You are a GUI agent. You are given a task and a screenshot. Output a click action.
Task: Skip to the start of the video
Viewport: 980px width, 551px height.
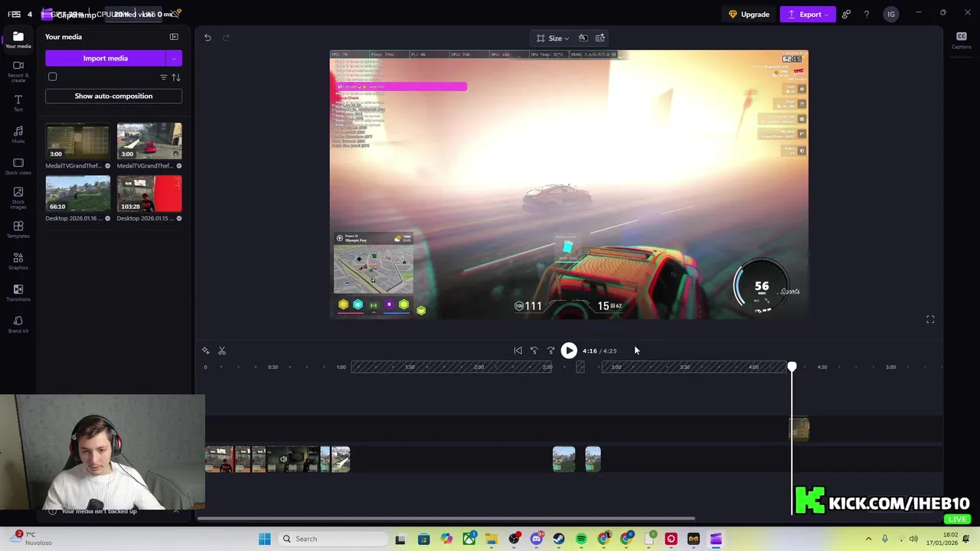pyautogui.click(x=518, y=350)
